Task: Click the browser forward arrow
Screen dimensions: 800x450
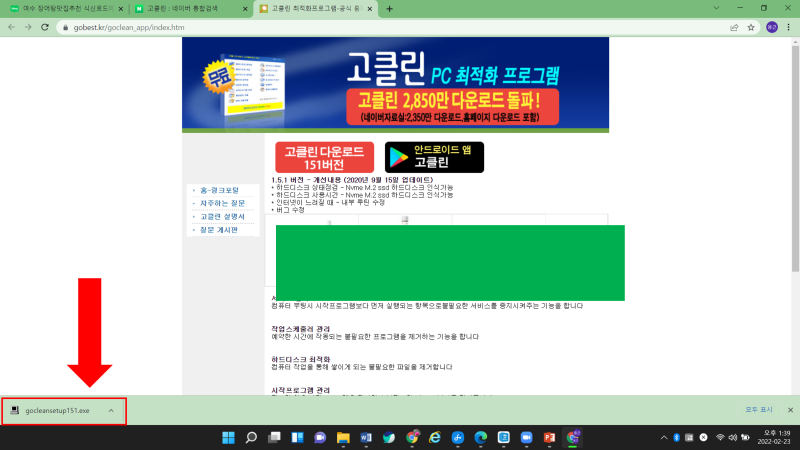Action: [28, 27]
